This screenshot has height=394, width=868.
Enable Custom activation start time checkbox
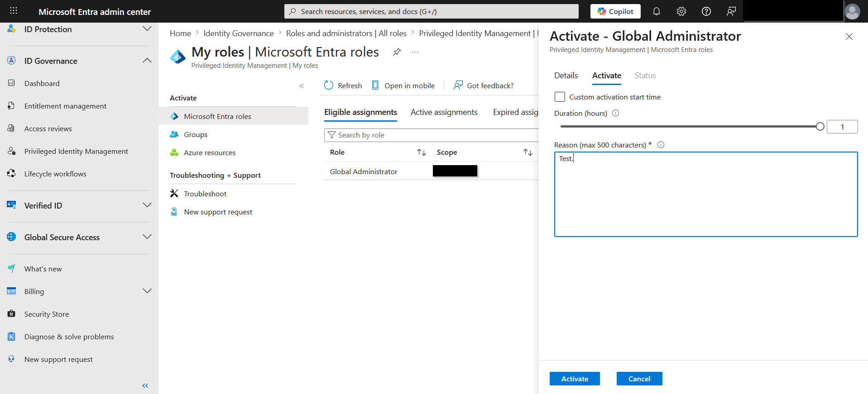560,97
